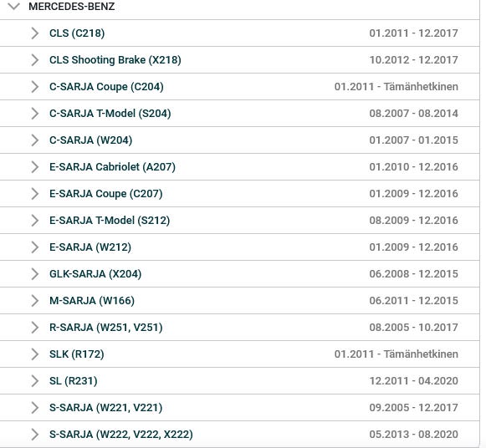Open the E-SARJA T-Model (S212) model
Image resolution: width=486 pixels, height=448 pixels.
[110, 221]
